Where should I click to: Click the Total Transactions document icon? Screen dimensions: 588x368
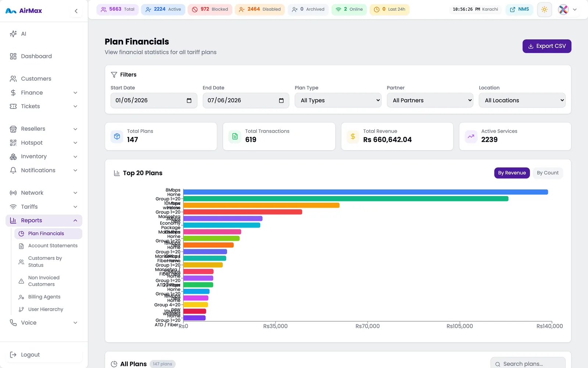(235, 136)
